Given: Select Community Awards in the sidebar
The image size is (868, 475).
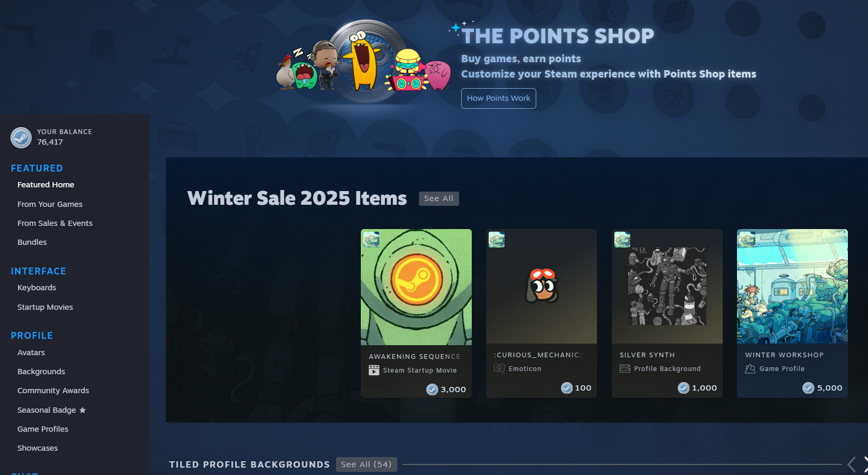Looking at the screenshot, I should pos(53,391).
